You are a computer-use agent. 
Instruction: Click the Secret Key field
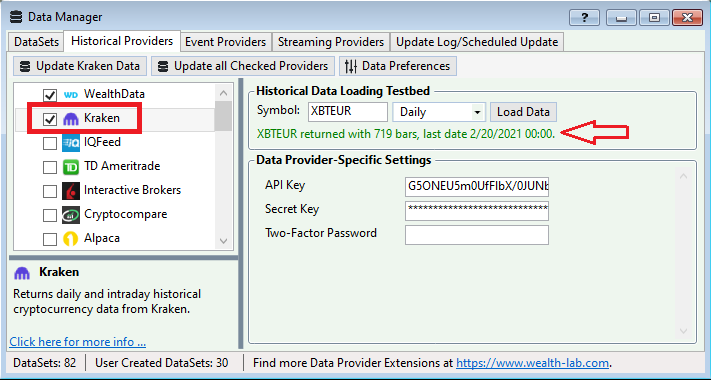pos(477,211)
